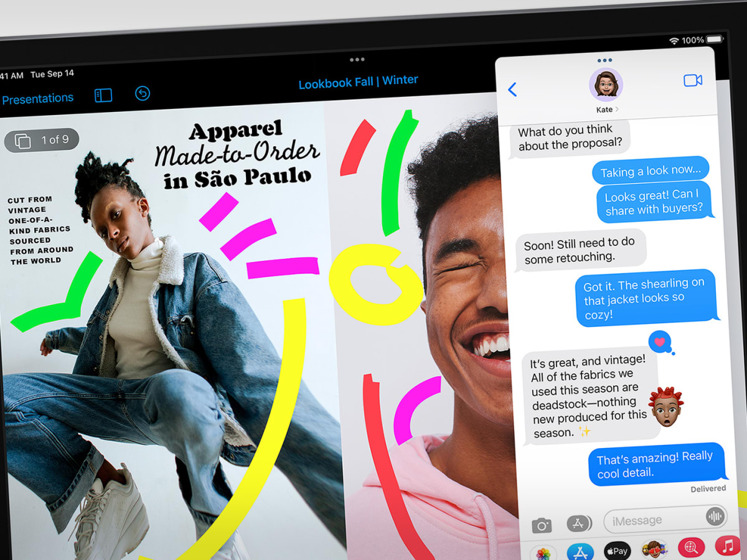
Task: Open the slide navigator sidebar icon
Action: click(x=103, y=95)
